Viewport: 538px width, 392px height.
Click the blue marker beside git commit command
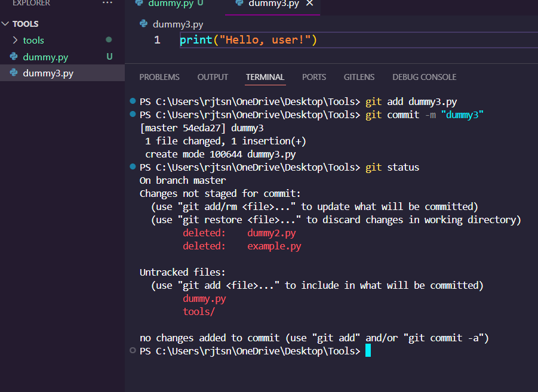click(x=133, y=115)
